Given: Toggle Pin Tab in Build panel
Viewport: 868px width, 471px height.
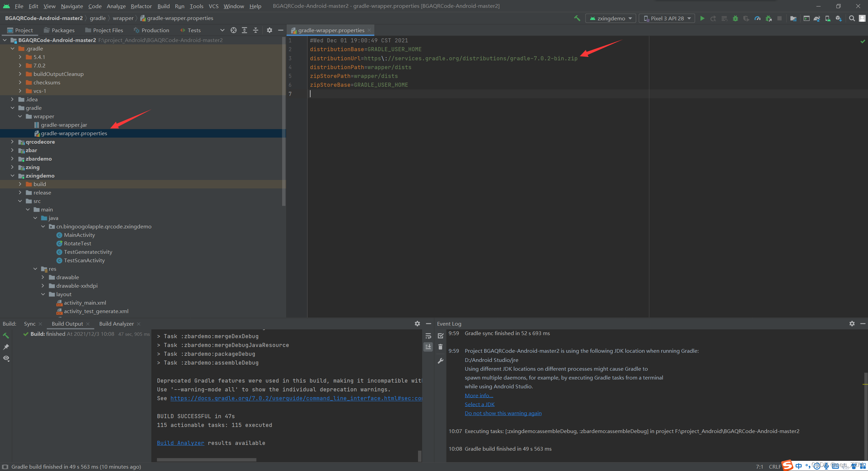Looking at the screenshot, I should 6,347.
